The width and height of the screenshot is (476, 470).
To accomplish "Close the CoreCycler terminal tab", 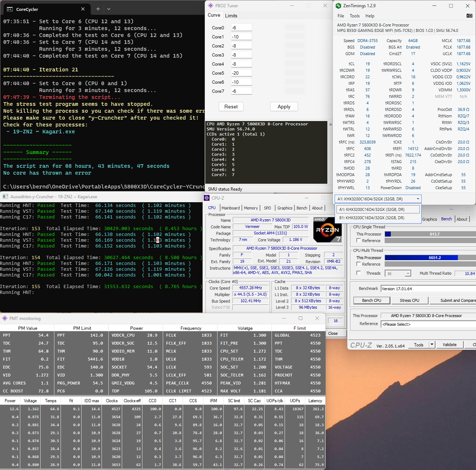I will pos(83,9).
